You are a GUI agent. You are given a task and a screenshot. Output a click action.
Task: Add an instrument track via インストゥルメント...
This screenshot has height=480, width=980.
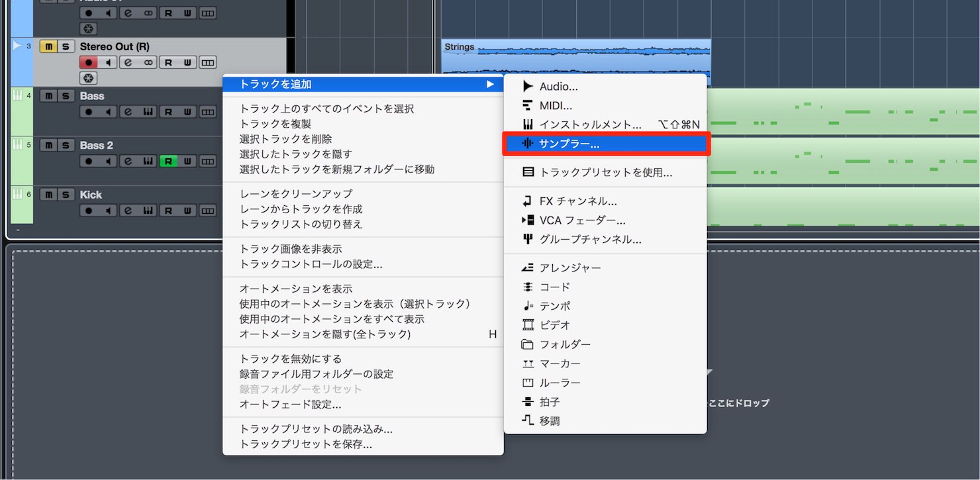605,124
